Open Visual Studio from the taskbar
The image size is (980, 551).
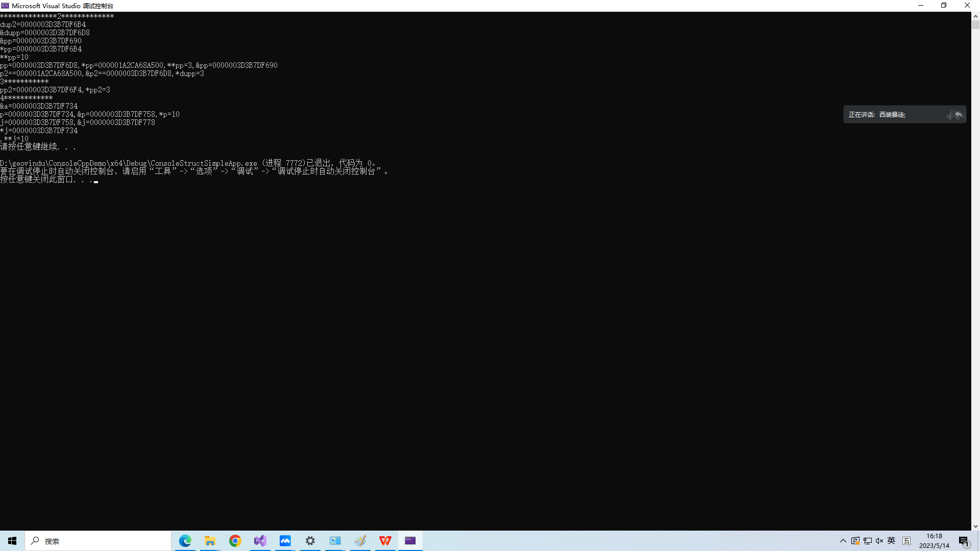click(x=260, y=541)
